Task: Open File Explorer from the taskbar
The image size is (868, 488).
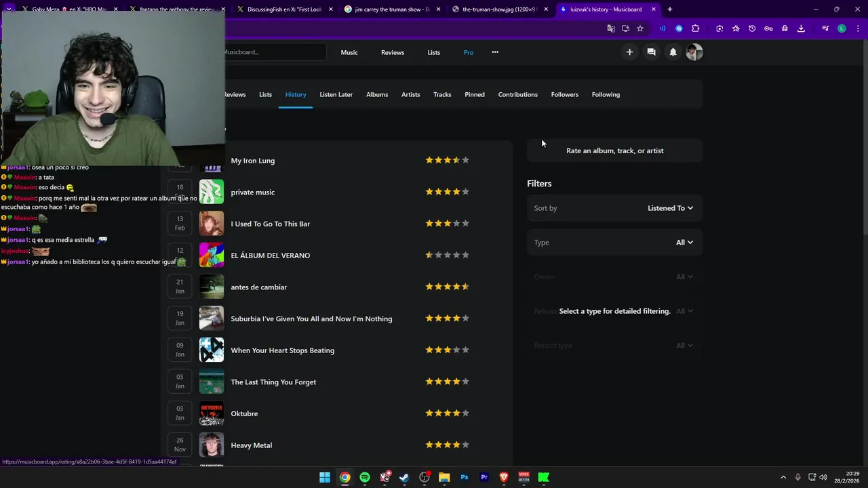Action: pos(444,477)
